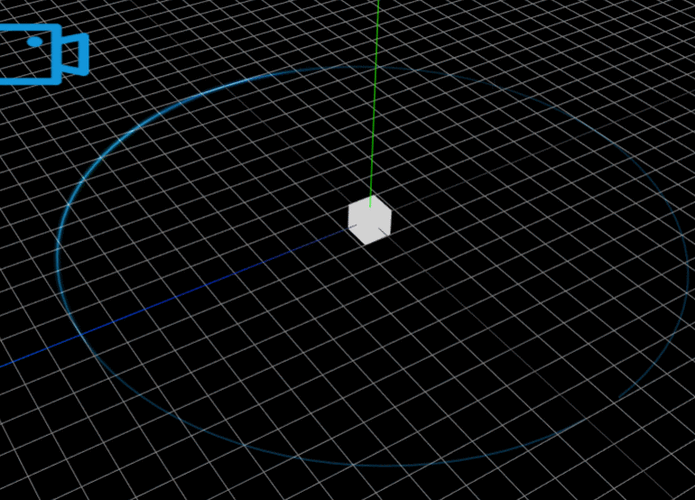Click the green axis line near the top edge
695x500 pixels.
point(379,7)
